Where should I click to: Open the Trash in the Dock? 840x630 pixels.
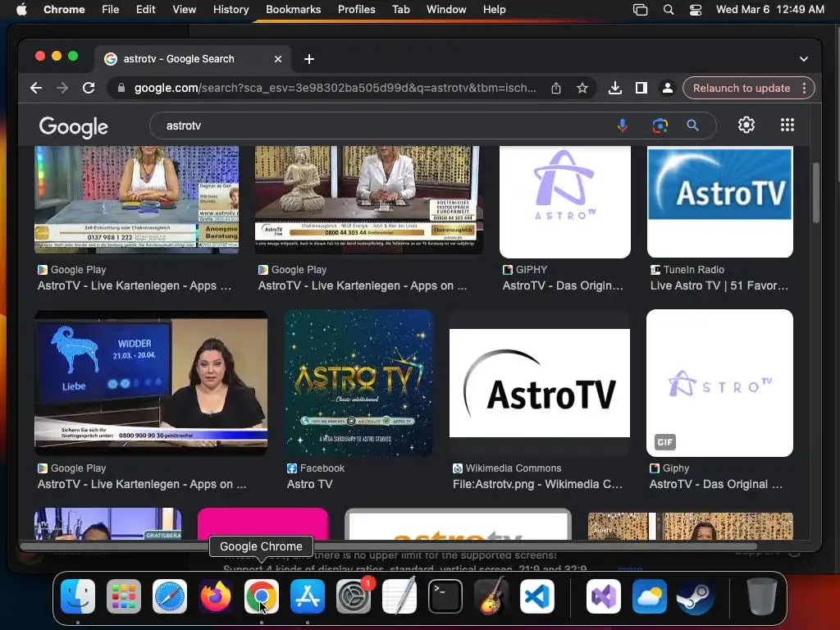tap(762, 596)
